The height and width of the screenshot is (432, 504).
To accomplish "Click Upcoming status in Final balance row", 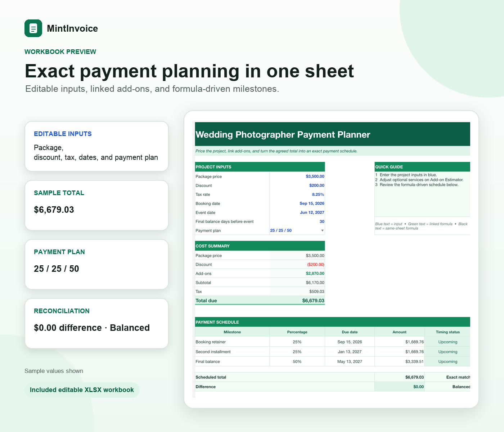I will pyautogui.click(x=447, y=361).
